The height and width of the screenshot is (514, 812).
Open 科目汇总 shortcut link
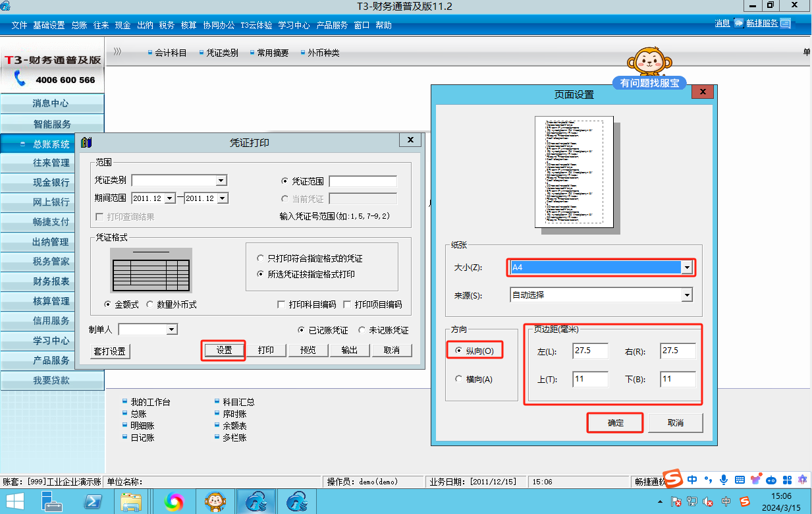tap(238, 402)
